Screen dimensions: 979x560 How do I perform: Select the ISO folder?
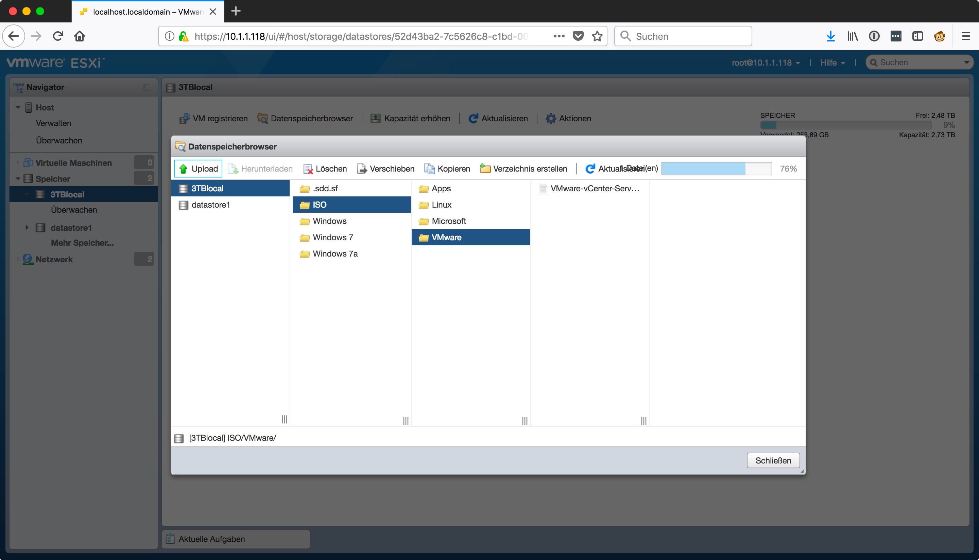(x=351, y=205)
